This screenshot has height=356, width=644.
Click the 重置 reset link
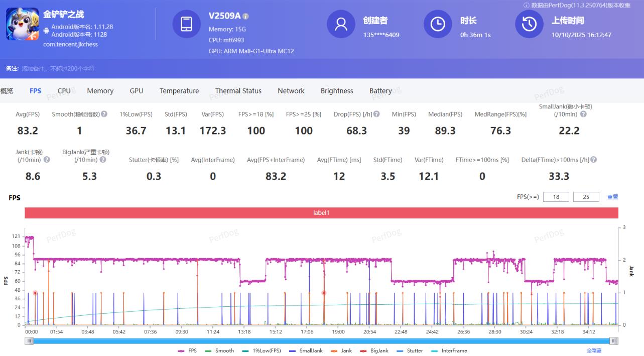pyautogui.click(x=612, y=197)
